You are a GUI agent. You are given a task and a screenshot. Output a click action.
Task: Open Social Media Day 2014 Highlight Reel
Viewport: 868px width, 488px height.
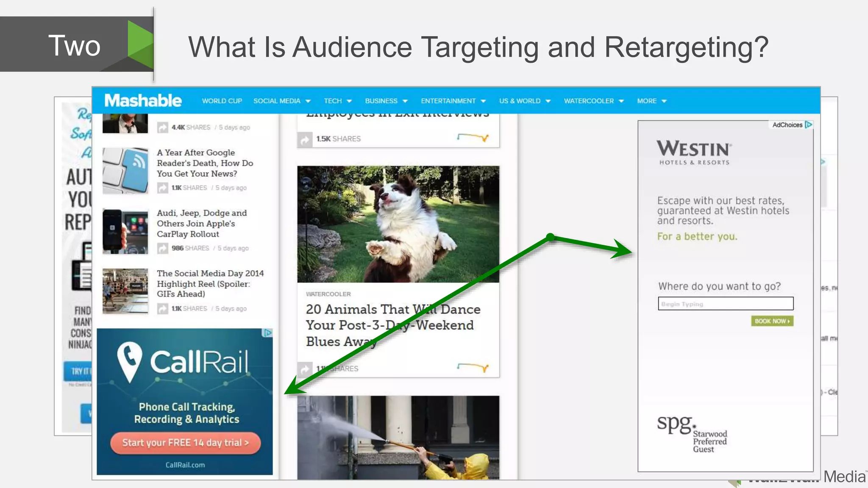click(210, 283)
